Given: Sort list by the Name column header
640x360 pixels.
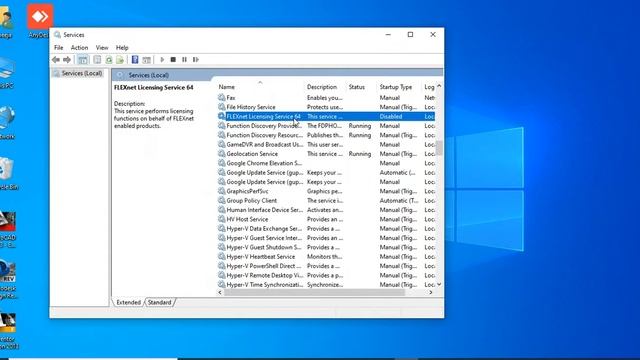Looking at the screenshot, I should [261, 87].
